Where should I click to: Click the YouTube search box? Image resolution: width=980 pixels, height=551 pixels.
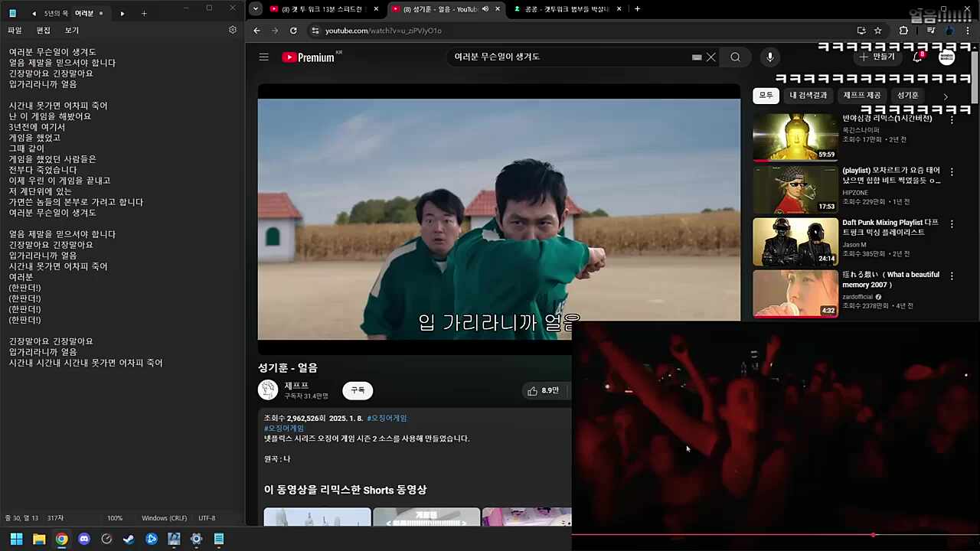click(x=570, y=57)
